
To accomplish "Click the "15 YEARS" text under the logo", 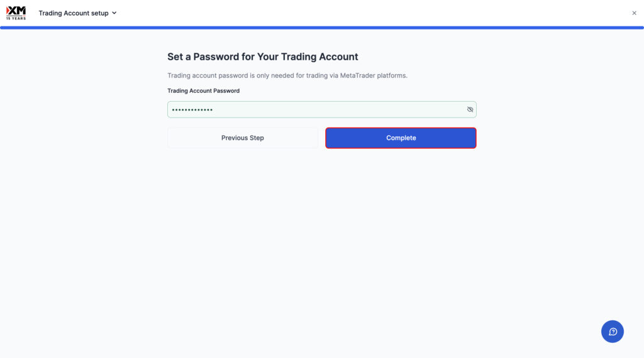I will click(16, 18).
